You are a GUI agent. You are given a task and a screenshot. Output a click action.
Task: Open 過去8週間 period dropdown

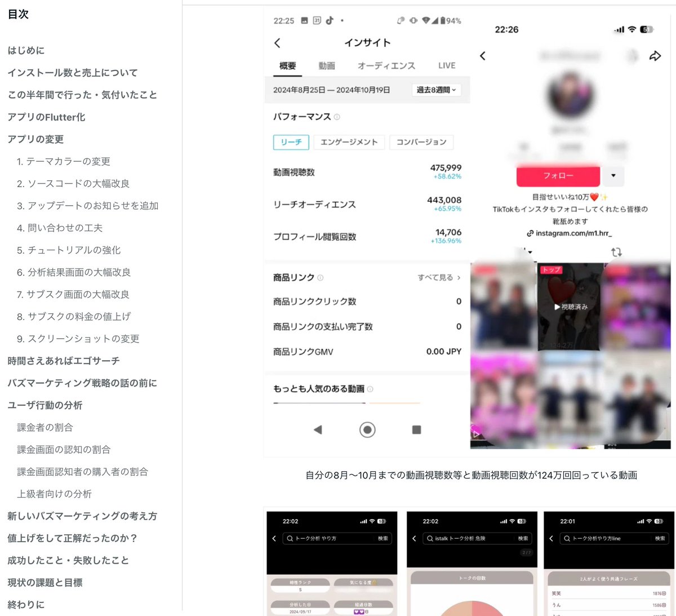(437, 90)
